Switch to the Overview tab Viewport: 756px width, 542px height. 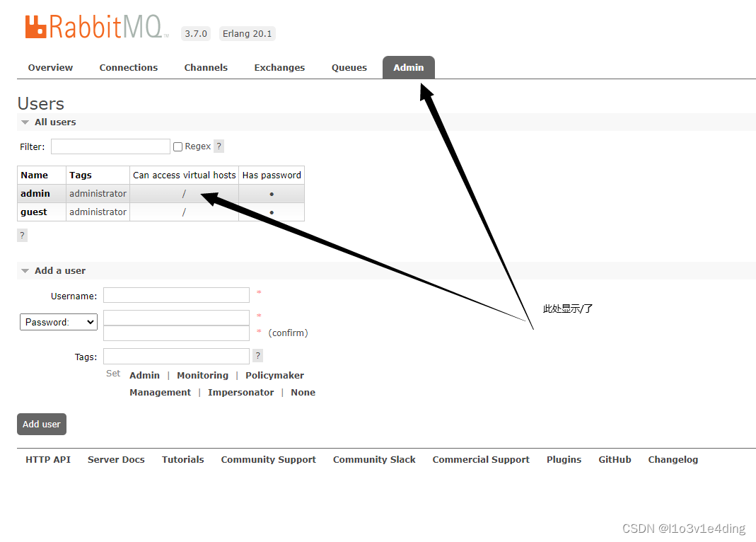[51, 67]
